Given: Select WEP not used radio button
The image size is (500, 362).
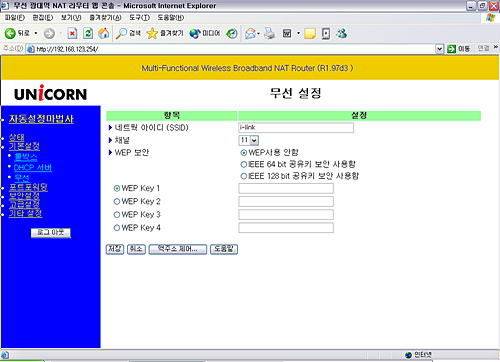Looking at the screenshot, I should (244, 153).
